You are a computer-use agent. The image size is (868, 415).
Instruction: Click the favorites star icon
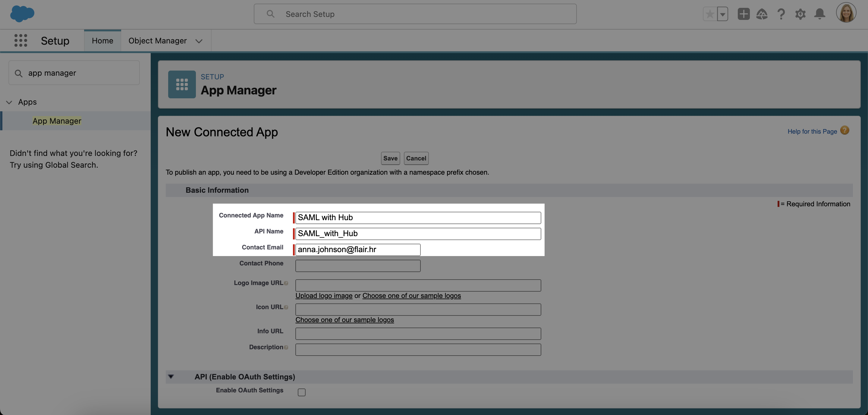click(709, 13)
